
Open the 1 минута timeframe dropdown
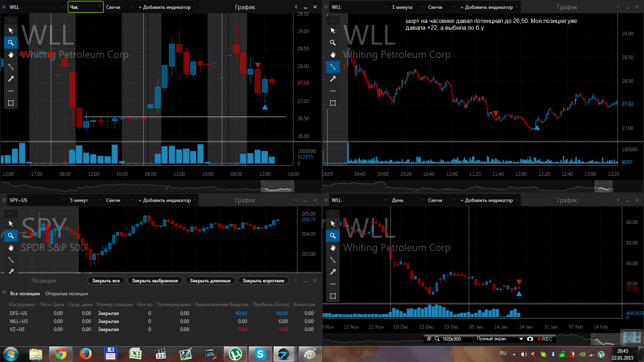point(407,7)
